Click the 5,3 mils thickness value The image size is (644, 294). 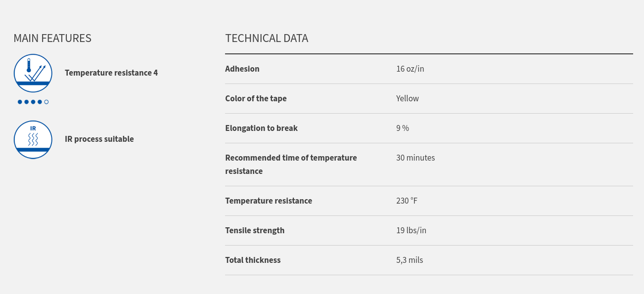(x=410, y=260)
